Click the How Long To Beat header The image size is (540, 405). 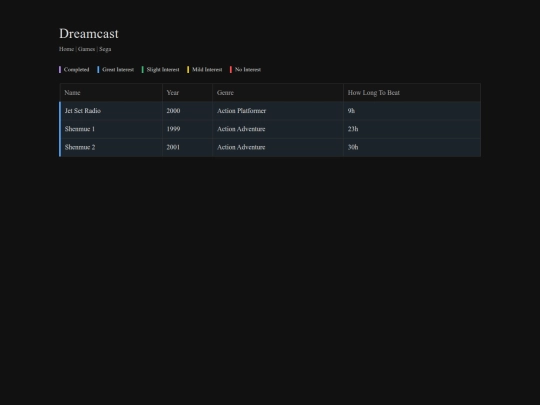click(412, 93)
